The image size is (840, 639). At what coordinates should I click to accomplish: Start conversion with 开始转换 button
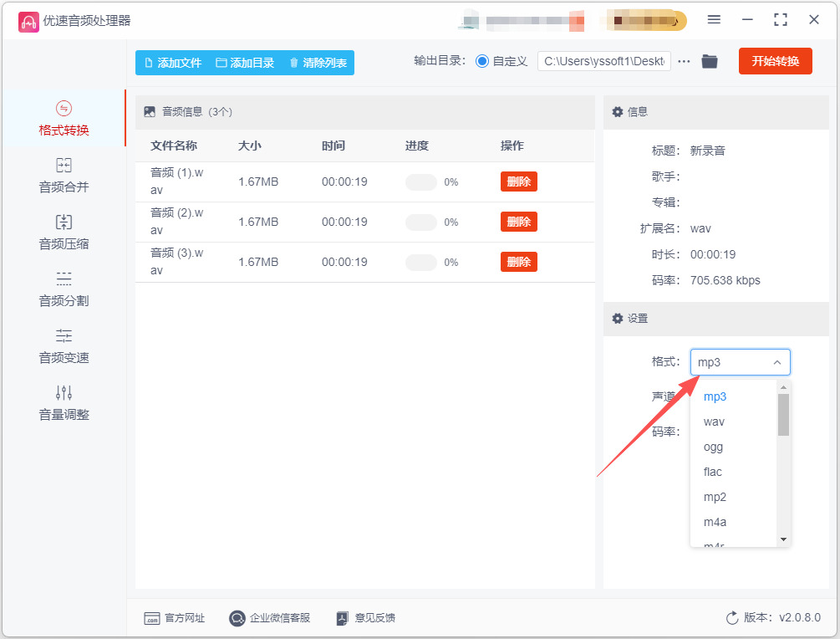coord(775,61)
